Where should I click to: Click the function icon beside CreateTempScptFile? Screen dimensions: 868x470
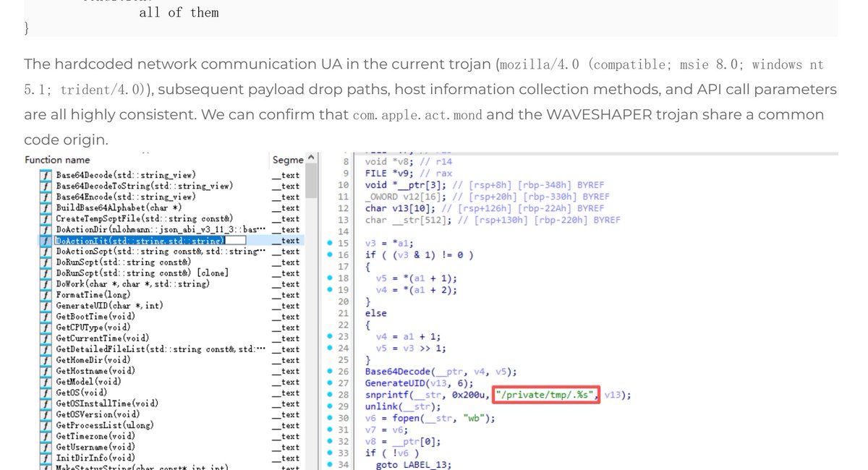pos(46,218)
